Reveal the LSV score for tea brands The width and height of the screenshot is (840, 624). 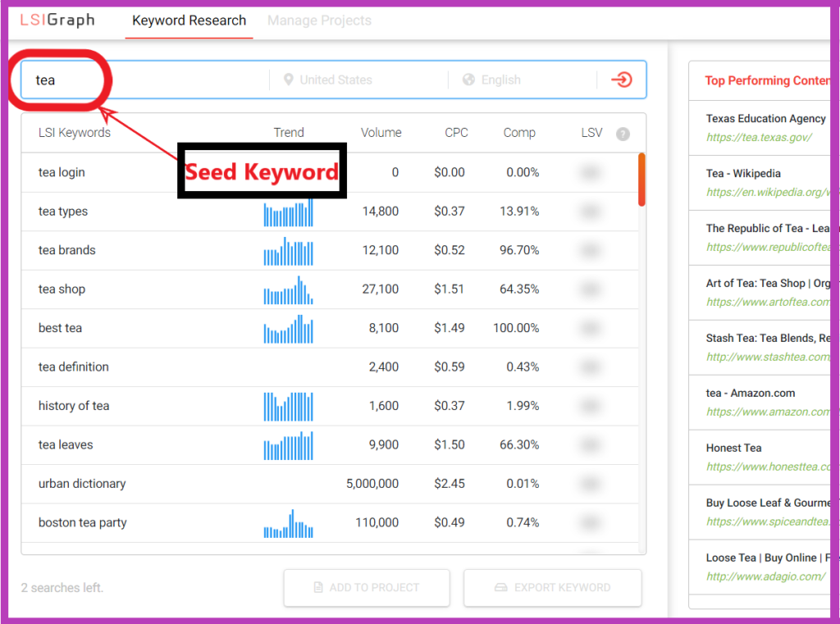591,250
